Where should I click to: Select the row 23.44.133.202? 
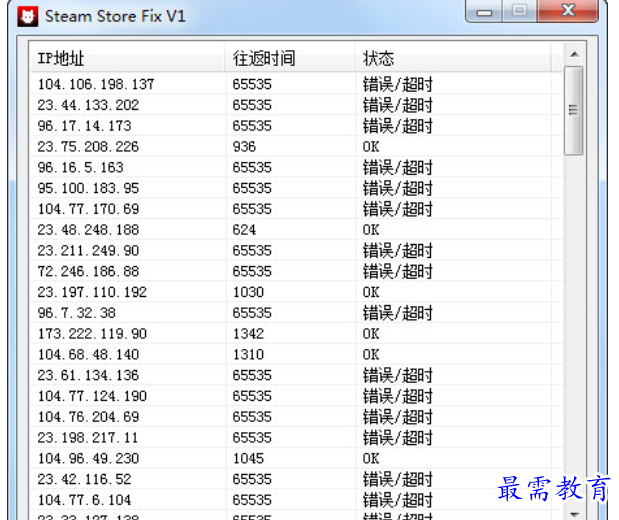tap(296, 105)
